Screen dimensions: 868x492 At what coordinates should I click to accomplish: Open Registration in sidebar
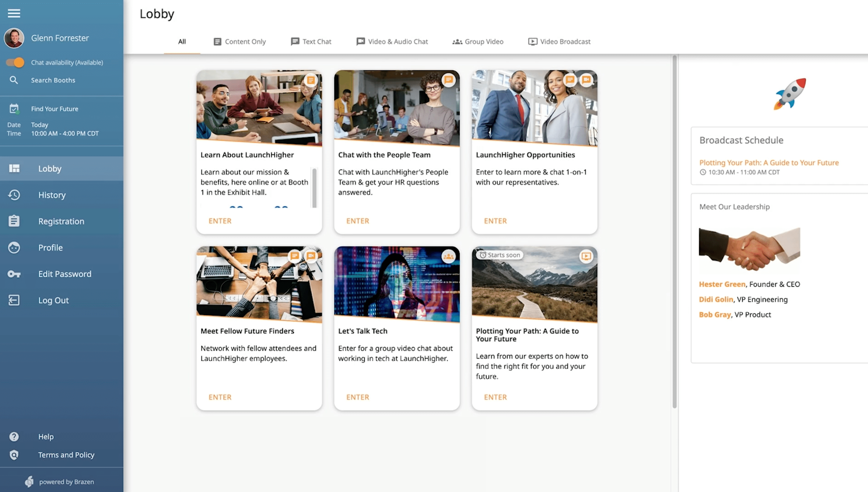[61, 221]
